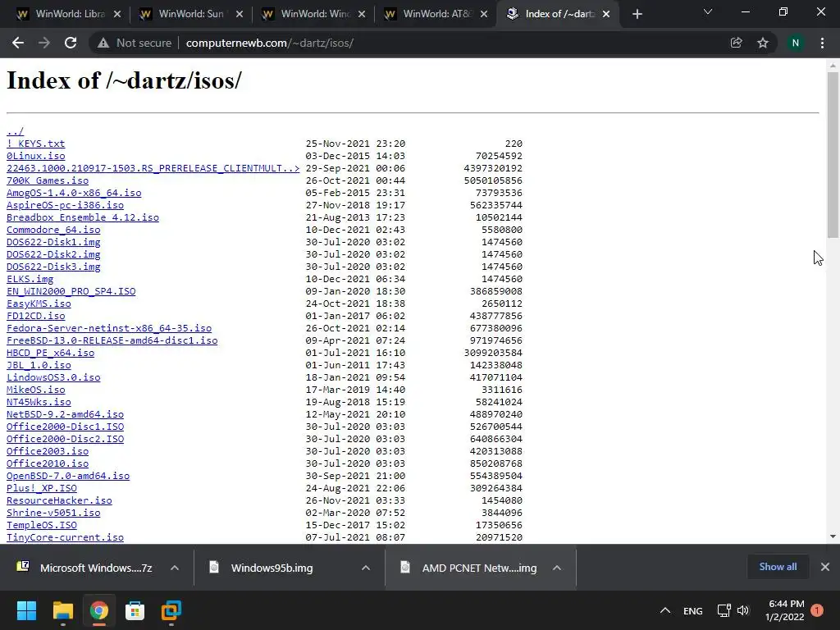Open Microsoft Store from the taskbar

tap(135, 610)
